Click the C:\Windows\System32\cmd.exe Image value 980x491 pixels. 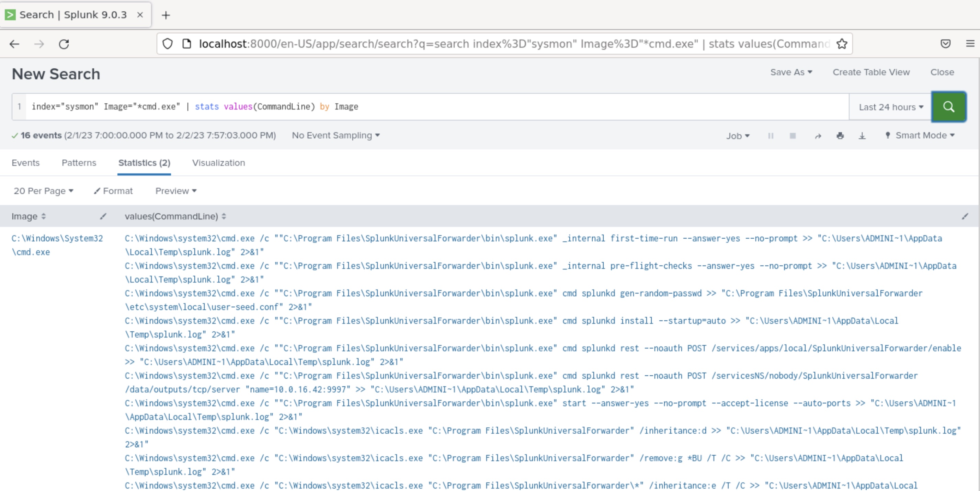tap(57, 245)
